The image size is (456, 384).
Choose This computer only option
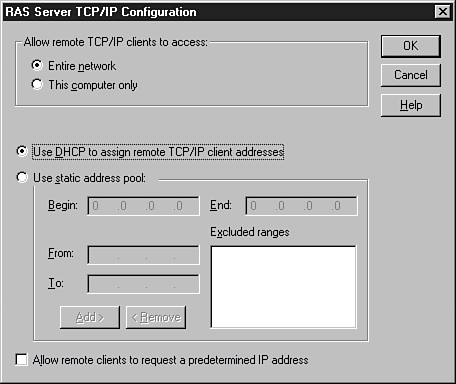[37, 84]
